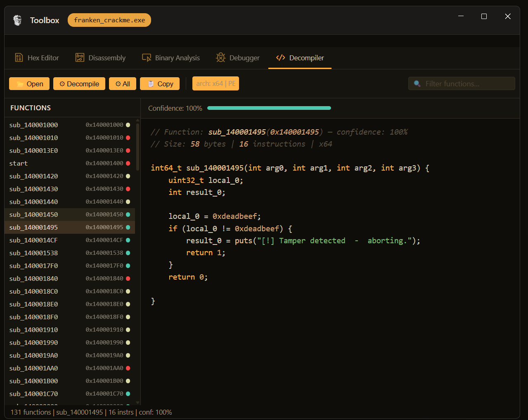Click teal status dot for sub_140001495

[x=128, y=227]
